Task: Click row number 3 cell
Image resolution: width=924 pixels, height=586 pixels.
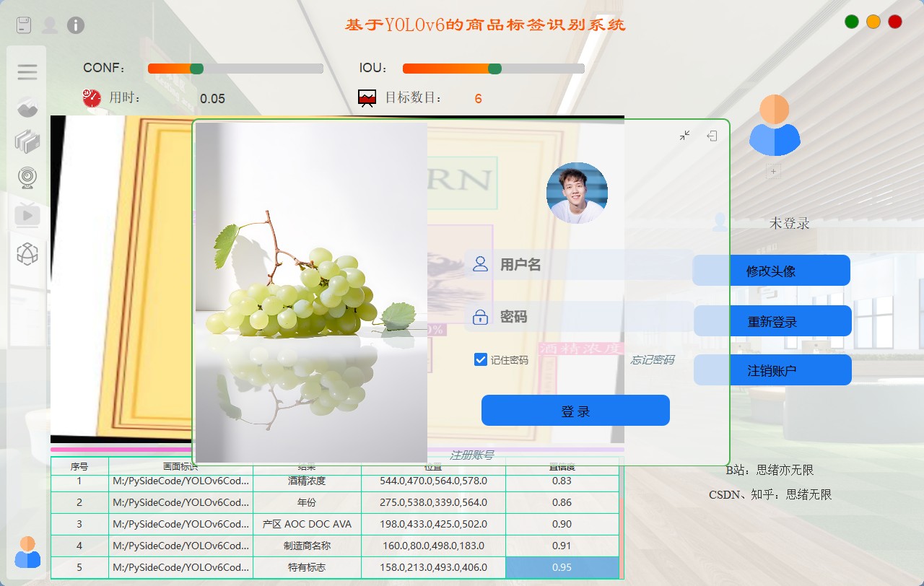Action: pyautogui.click(x=79, y=524)
